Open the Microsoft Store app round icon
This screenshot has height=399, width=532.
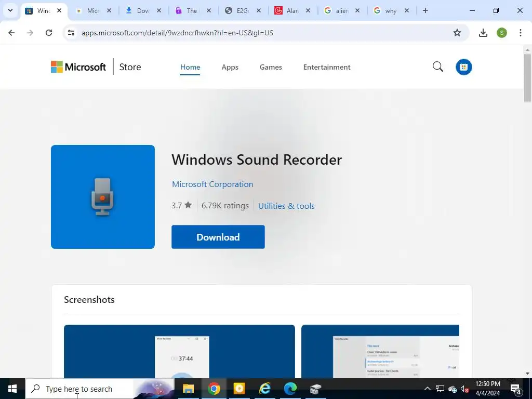click(x=463, y=67)
